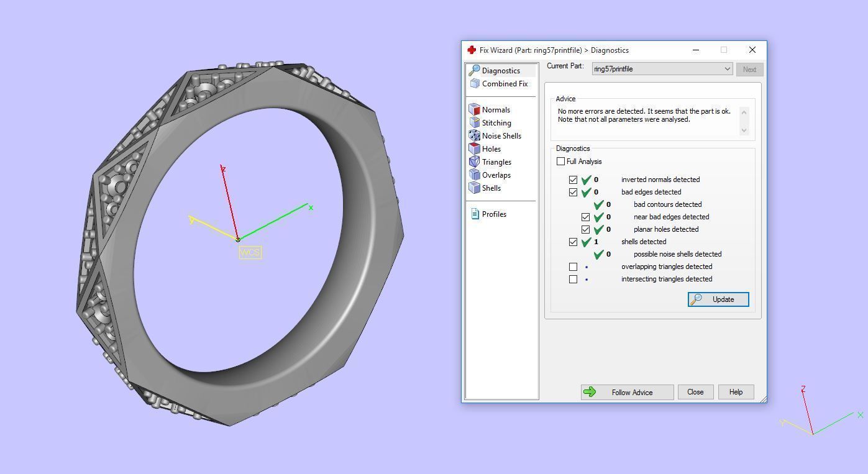Screen dimensions: 868x474
Task: Click the Update button
Action: (718, 299)
